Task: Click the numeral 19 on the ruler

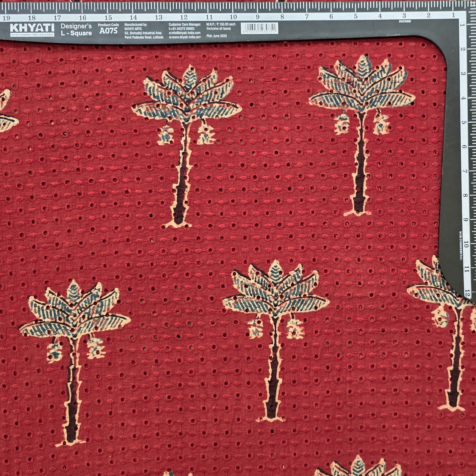Action: click(6, 18)
